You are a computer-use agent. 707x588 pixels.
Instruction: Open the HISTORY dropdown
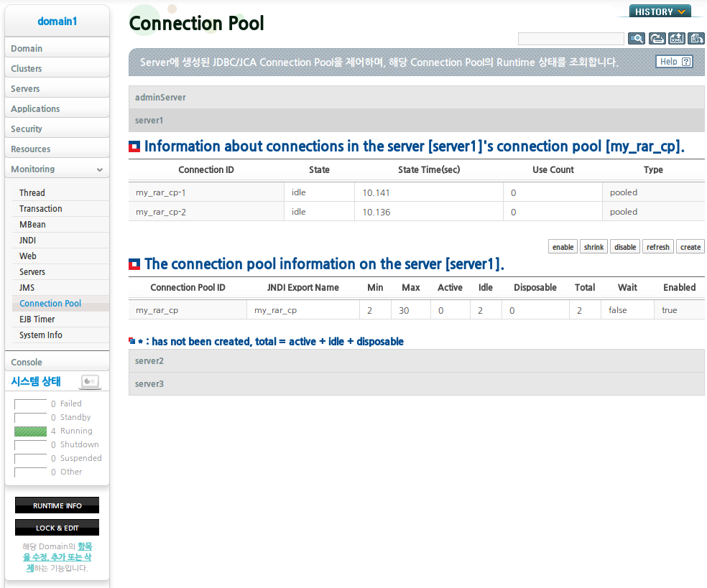pyautogui.click(x=660, y=11)
